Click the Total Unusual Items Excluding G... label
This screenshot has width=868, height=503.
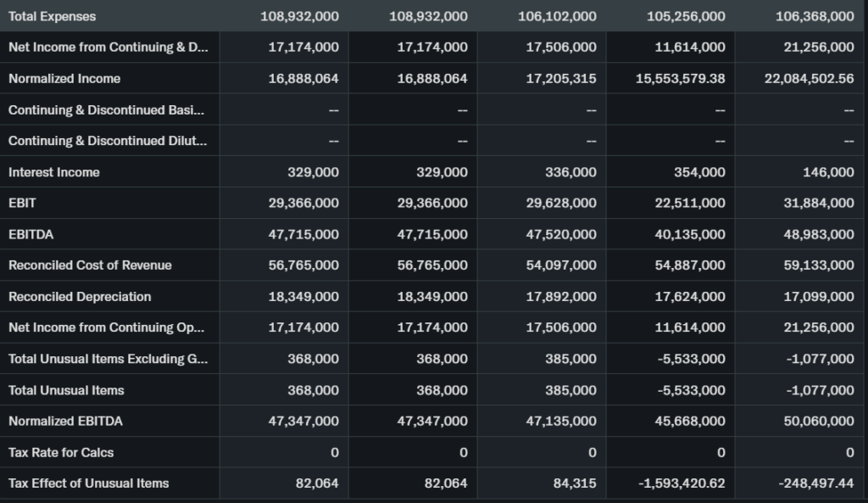[x=108, y=358]
